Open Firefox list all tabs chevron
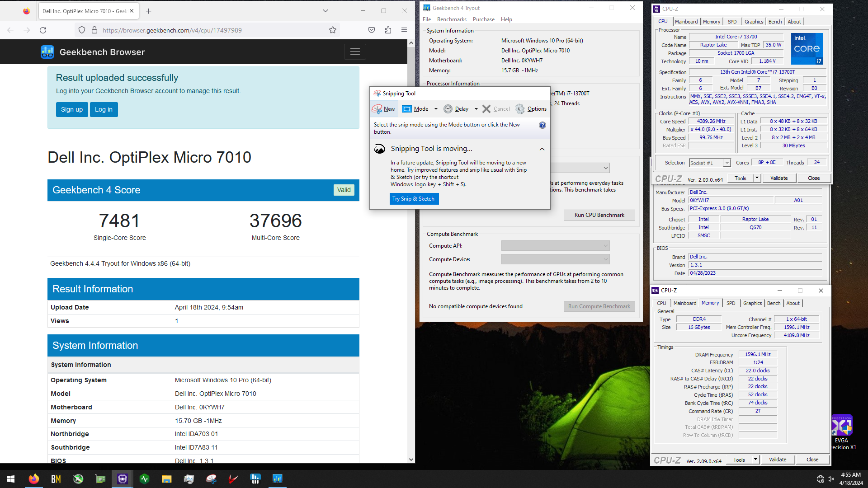The height and width of the screenshot is (488, 868). pos(325,11)
